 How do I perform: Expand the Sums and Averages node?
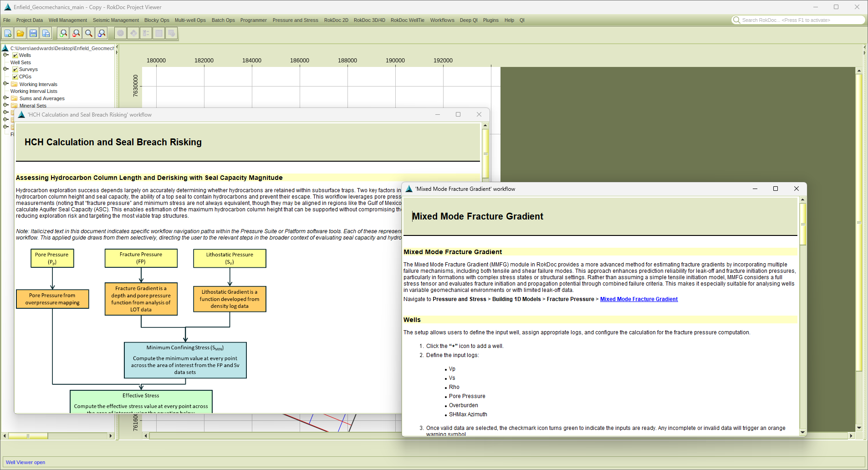click(x=6, y=98)
